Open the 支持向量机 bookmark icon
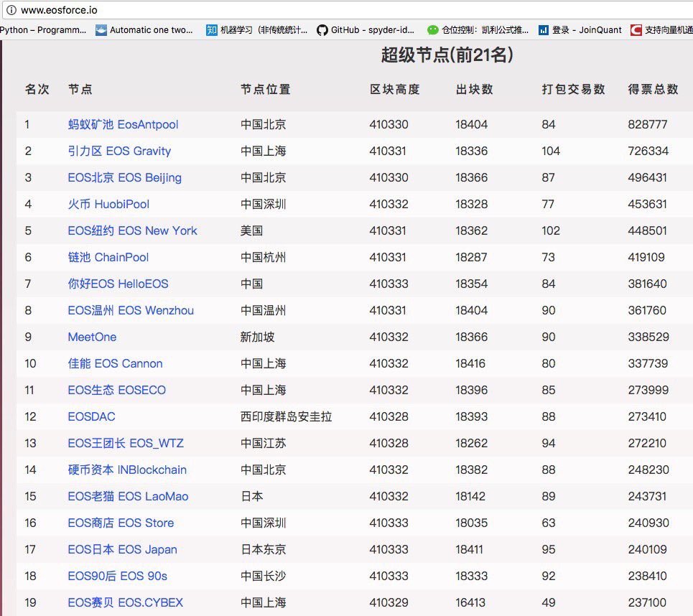 [636, 30]
